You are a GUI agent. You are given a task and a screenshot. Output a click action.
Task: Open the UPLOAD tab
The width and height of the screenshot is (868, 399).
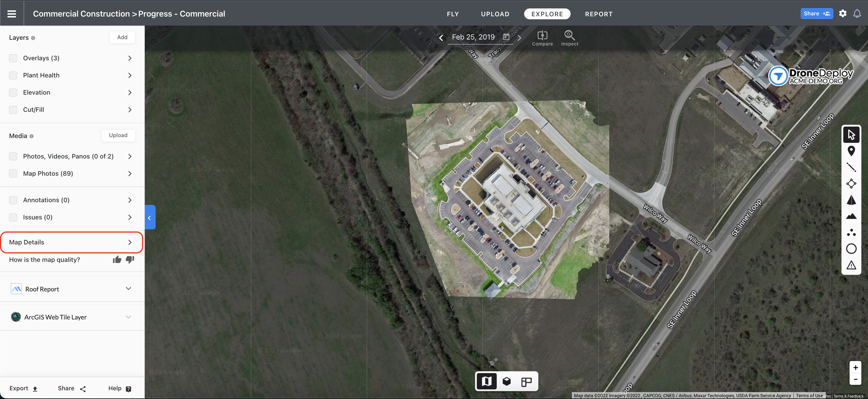click(495, 14)
